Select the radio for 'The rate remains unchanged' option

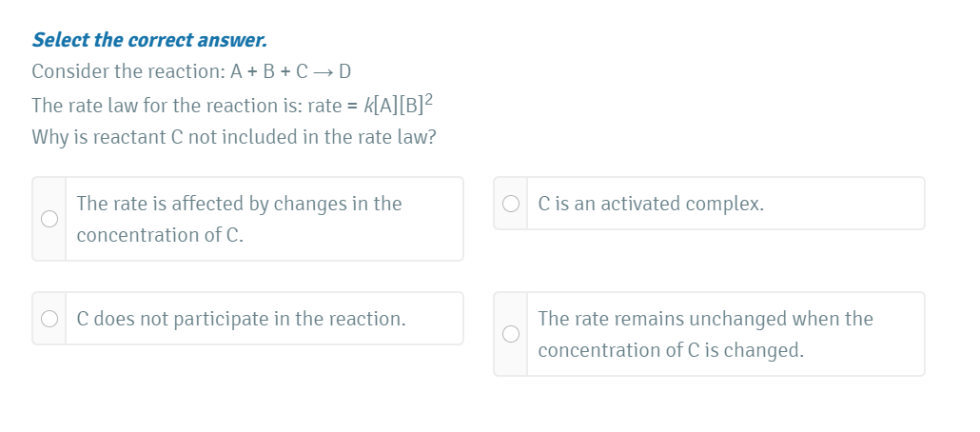point(511,334)
